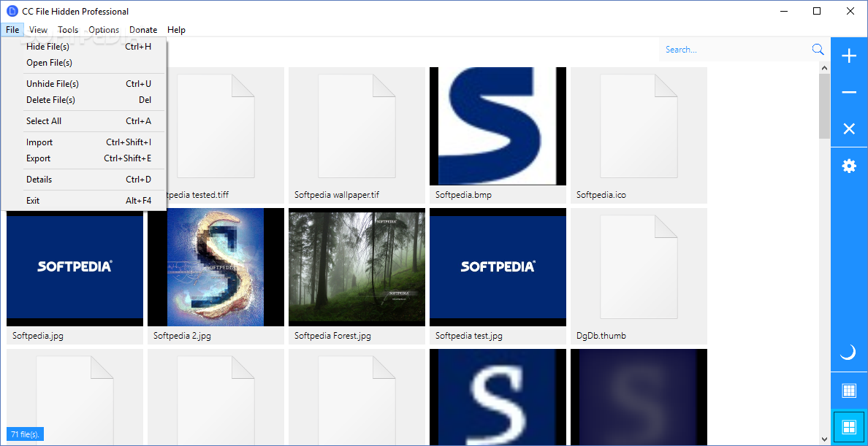Select the Softpedia 2.jpg thumbnail
868x446 pixels.
coord(216,267)
